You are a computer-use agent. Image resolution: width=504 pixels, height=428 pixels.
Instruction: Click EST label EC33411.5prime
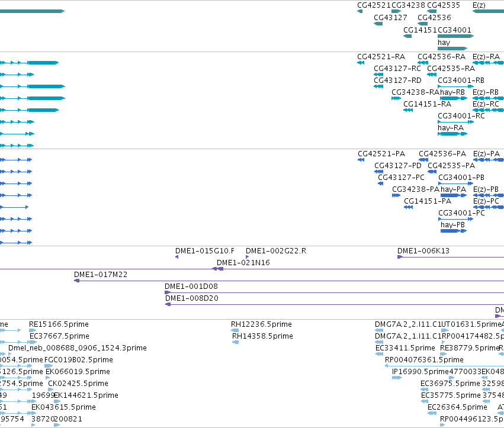405,348
